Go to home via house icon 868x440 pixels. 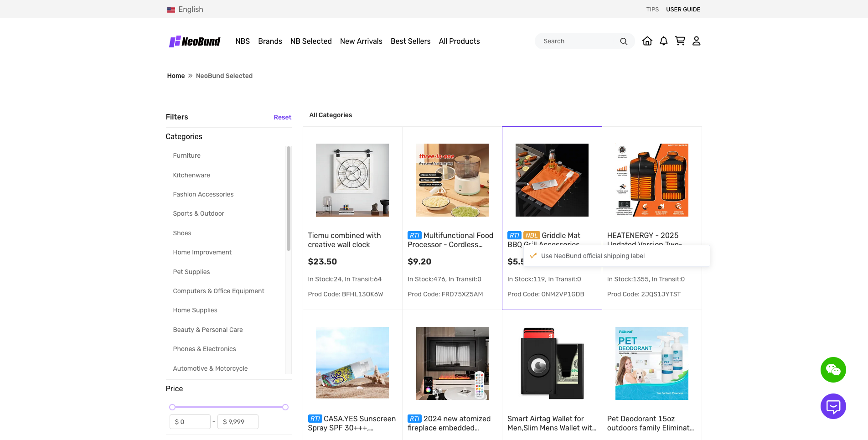tap(647, 41)
